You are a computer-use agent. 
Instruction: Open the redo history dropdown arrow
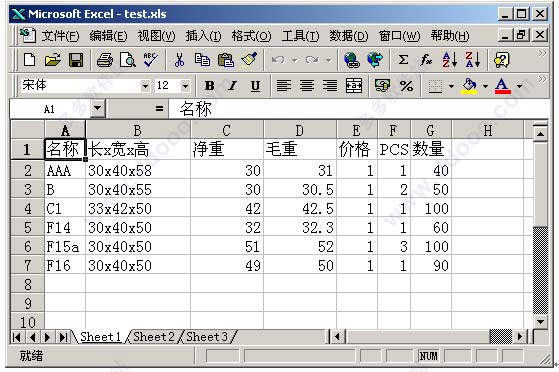[328, 60]
